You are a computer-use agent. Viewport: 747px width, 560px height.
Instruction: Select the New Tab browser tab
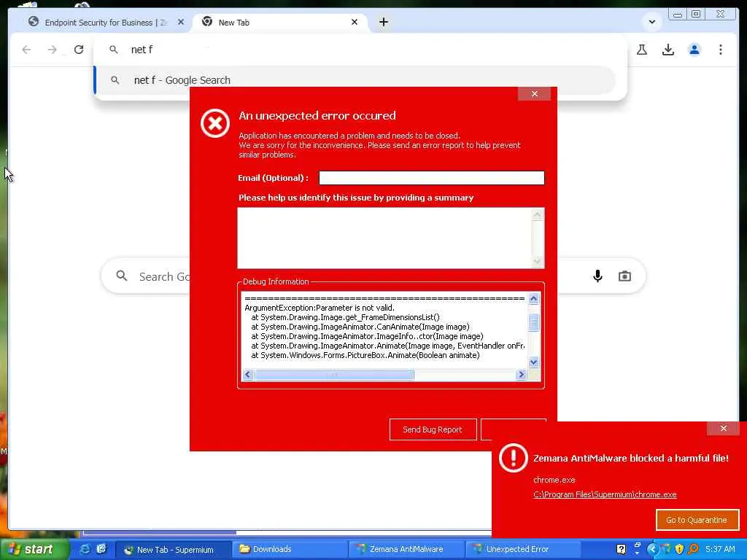click(281, 23)
